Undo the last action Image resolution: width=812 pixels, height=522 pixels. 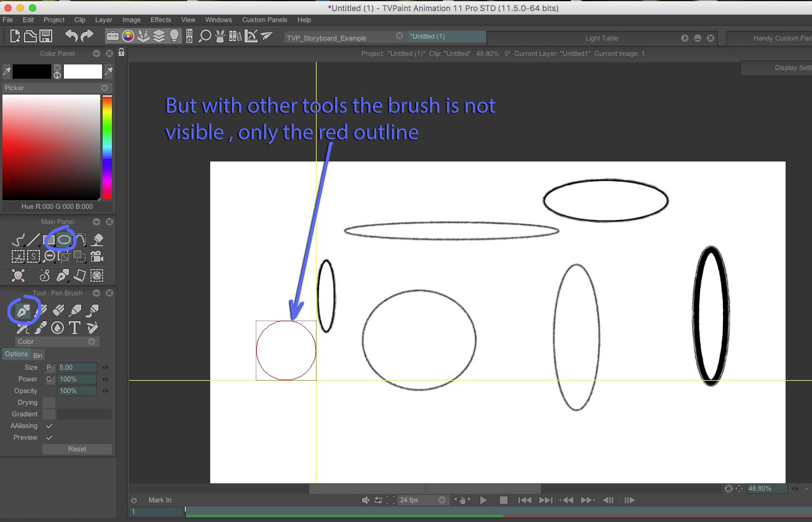pos(71,36)
